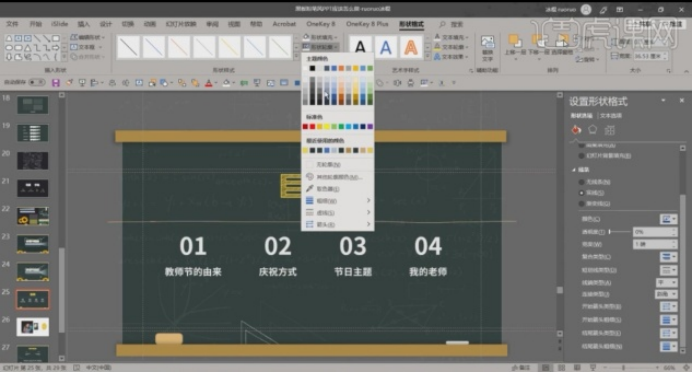
Task: Click the Rotate (旋转) dropdown button
Action: pos(587,59)
